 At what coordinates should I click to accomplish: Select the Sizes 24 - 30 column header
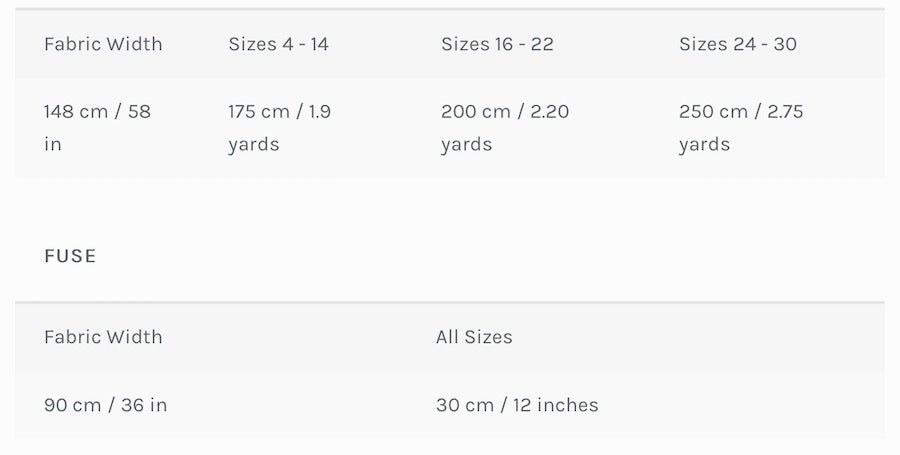(738, 44)
